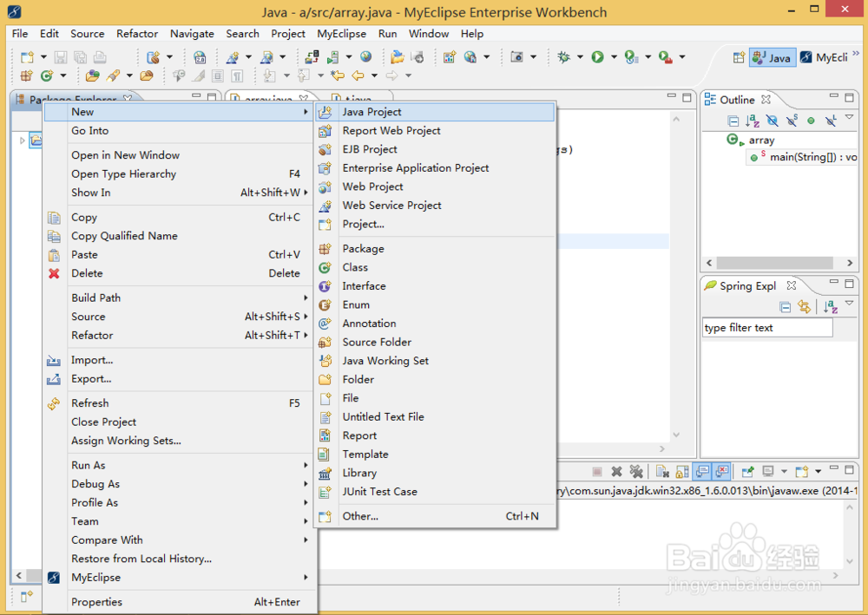Click the Annotation icon in submenu
Screen dimensions: 868x615
[325, 324]
